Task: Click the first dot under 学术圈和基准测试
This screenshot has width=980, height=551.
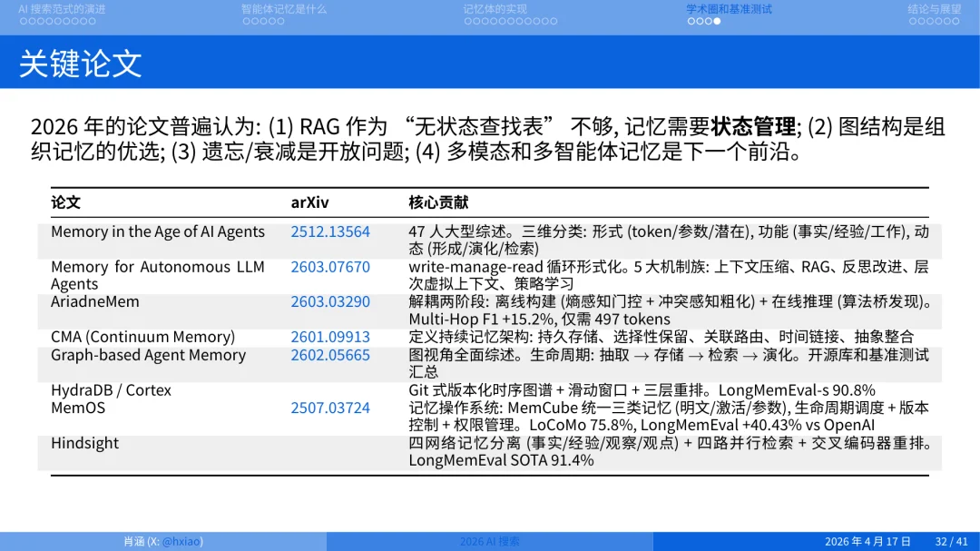Action: tap(691, 19)
